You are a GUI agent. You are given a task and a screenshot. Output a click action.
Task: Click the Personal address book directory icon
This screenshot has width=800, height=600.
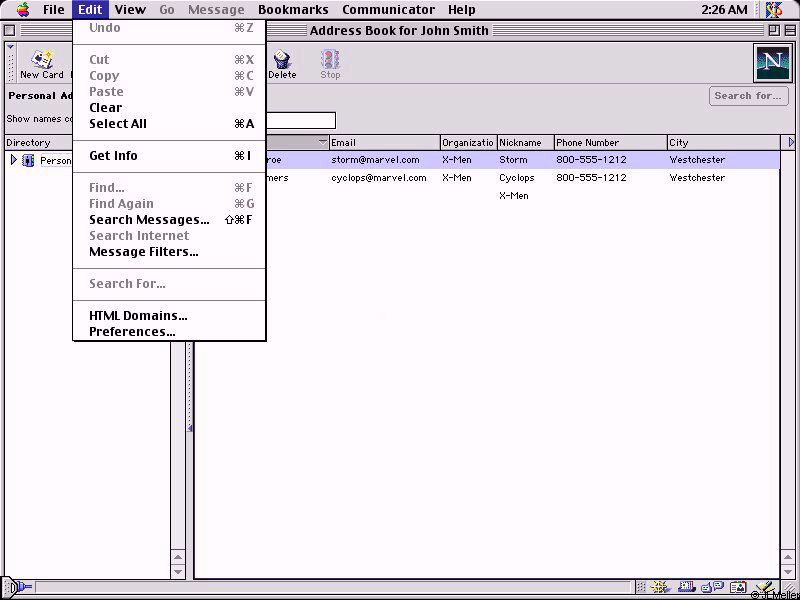(x=29, y=160)
